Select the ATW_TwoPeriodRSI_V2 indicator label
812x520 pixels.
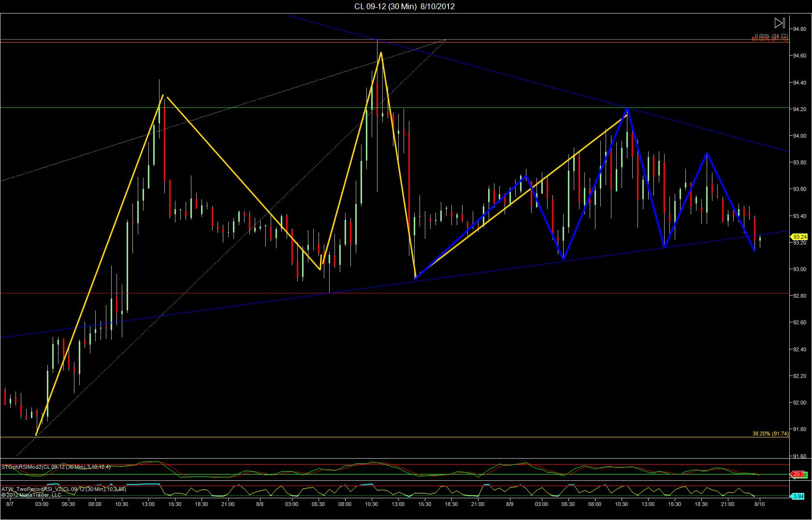tap(64, 489)
